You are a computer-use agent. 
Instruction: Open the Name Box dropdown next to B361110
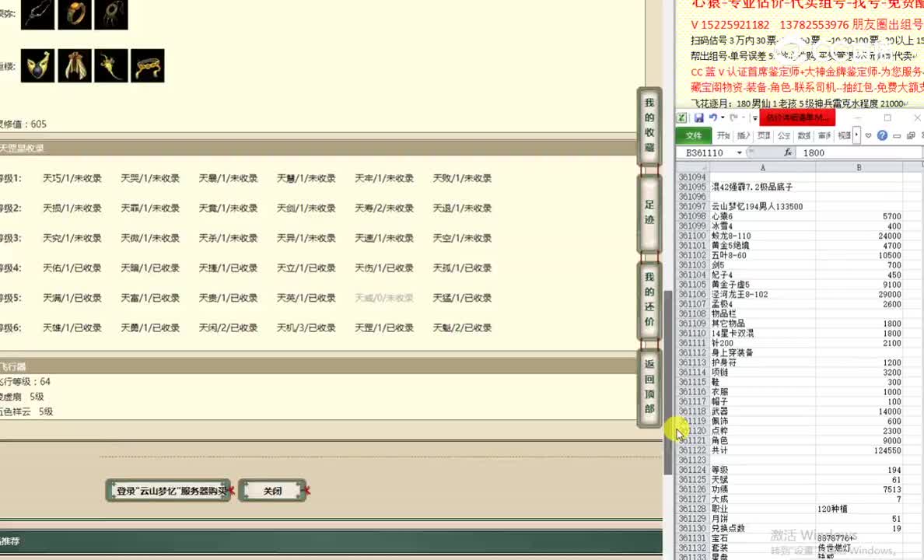(740, 152)
